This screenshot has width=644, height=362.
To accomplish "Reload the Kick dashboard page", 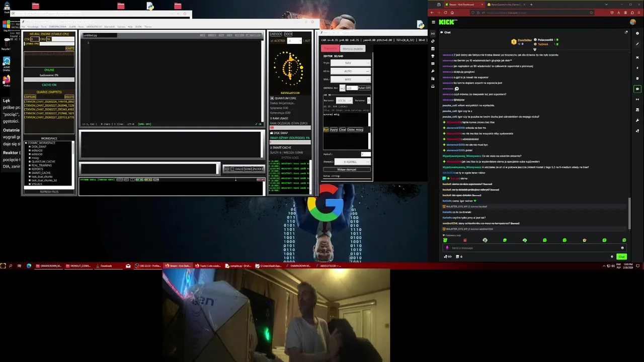I will 445,13.
